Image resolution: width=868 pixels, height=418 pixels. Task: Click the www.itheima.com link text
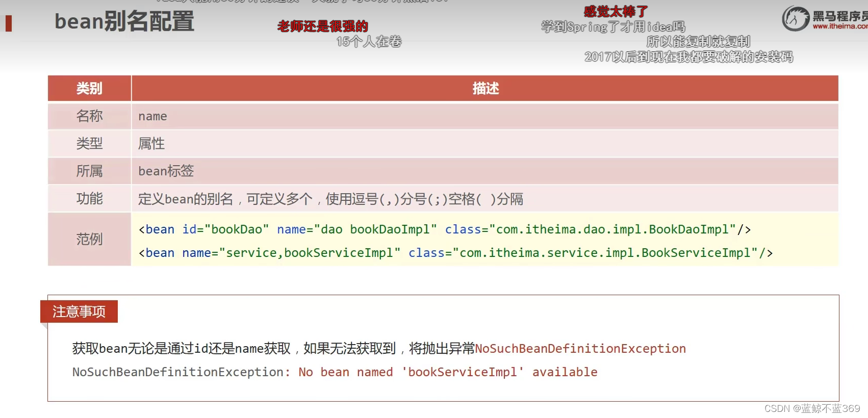pyautogui.click(x=840, y=26)
